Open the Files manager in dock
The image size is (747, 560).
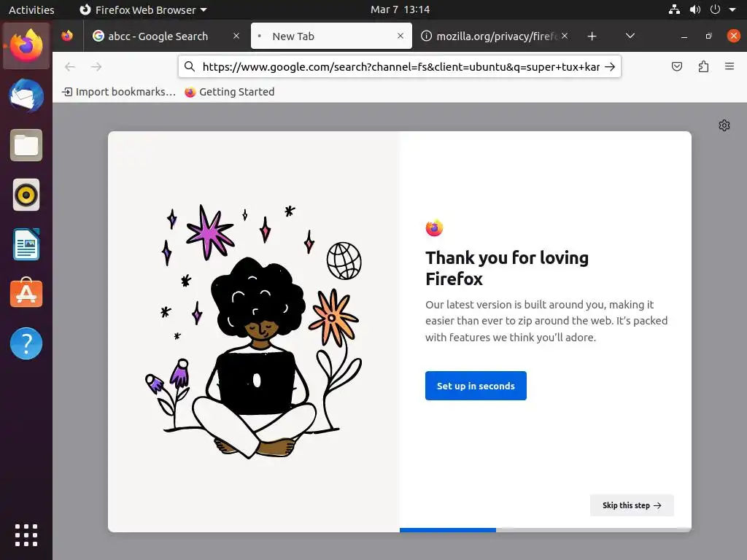pyautogui.click(x=26, y=145)
